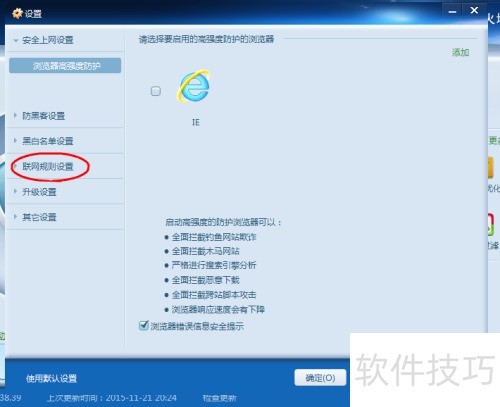
Task: Click the last update time text
Action: pyautogui.click(x=112, y=398)
